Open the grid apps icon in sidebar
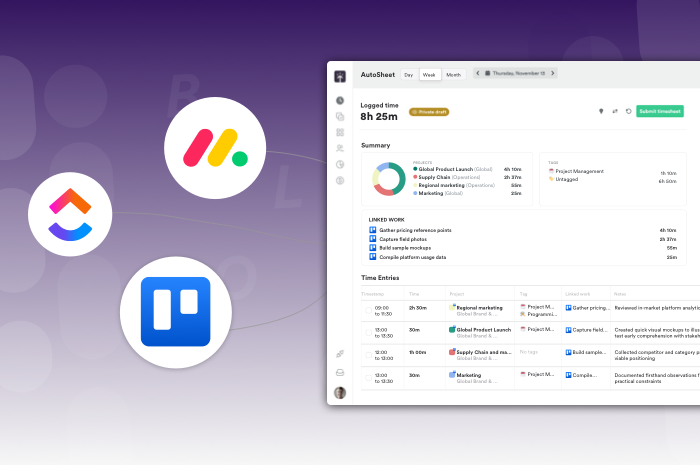This screenshot has height=465, width=700. pos(340,132)
